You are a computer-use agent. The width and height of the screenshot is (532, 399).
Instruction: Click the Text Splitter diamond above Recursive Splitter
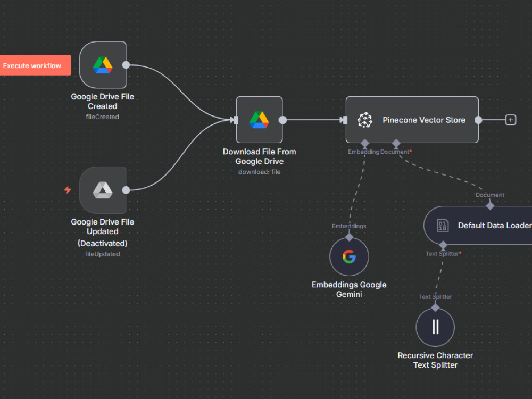[x=435, y=307]
